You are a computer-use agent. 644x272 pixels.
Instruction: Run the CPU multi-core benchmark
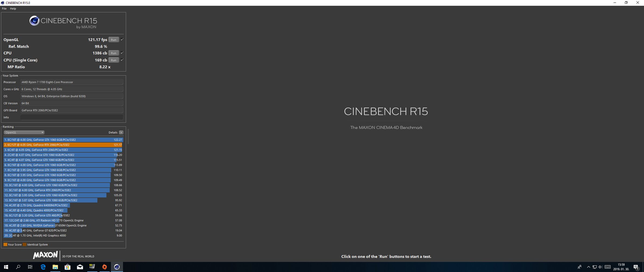pyautogui.click(x=113, y=53)
